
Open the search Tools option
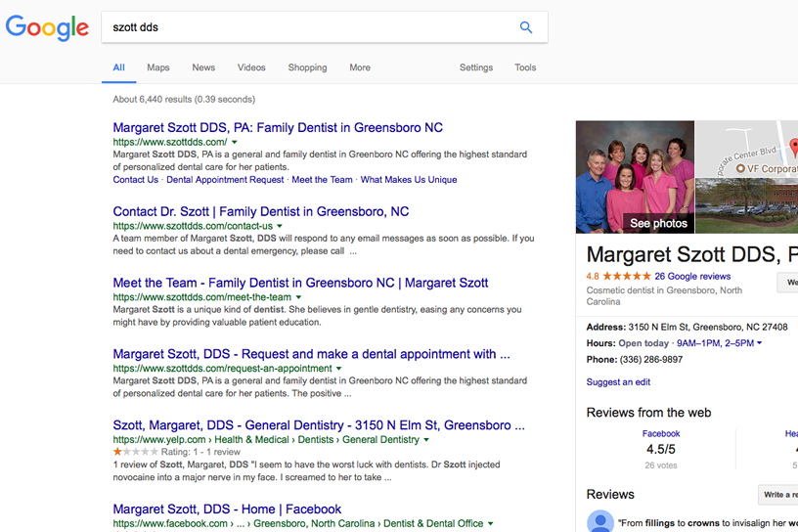pyautogui.click(x=525, y=67)
